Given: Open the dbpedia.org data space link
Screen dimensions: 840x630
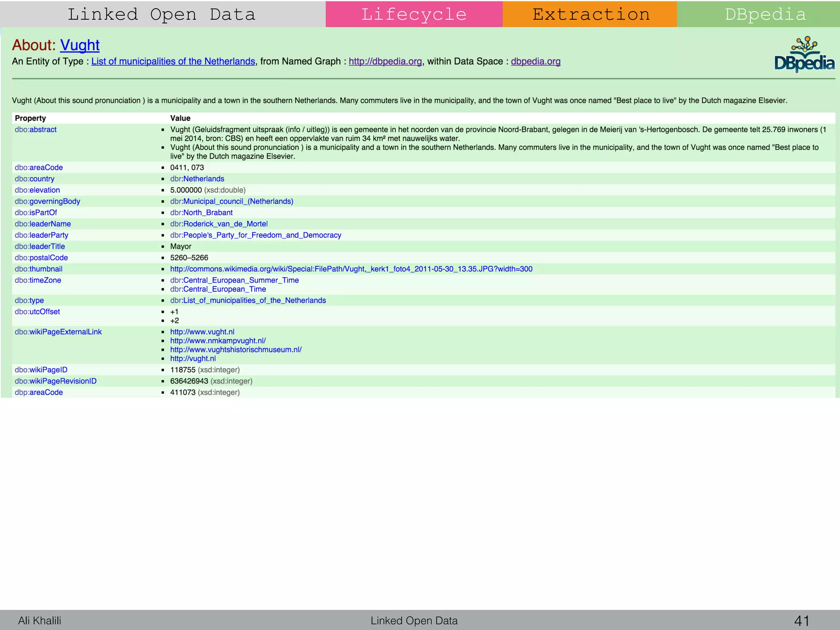Looking at the screenshot, I should (536, 62).
